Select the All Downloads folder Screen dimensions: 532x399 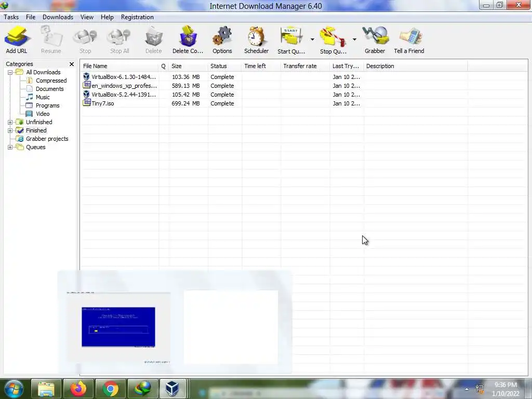click(43, 72)
